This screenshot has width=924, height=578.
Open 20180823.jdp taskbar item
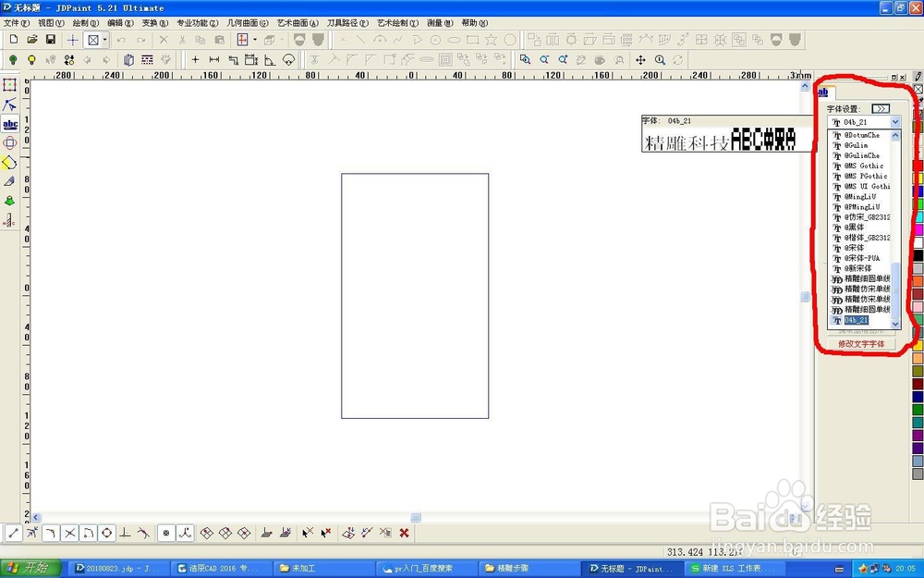pyautogui.click(x=118, y=569)
